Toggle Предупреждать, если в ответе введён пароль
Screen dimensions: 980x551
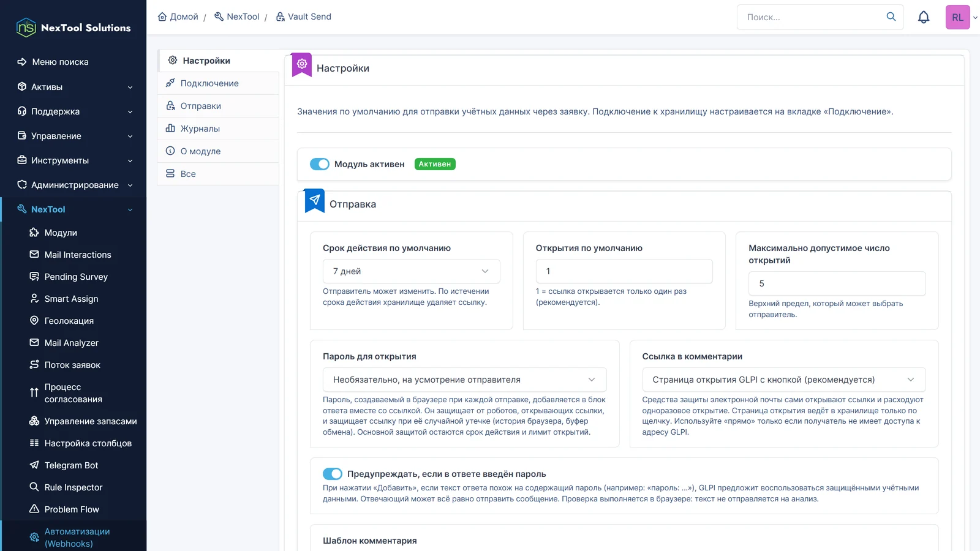click(x=333, y=474)
